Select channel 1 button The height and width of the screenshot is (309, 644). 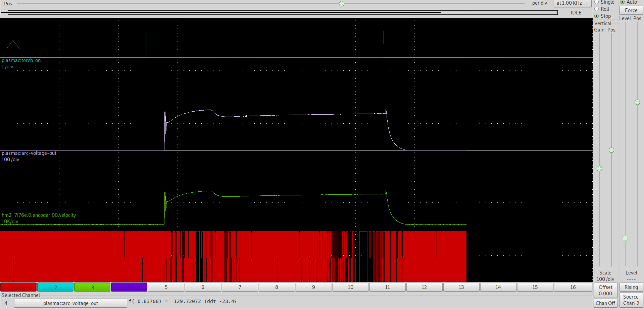point(18,287)
